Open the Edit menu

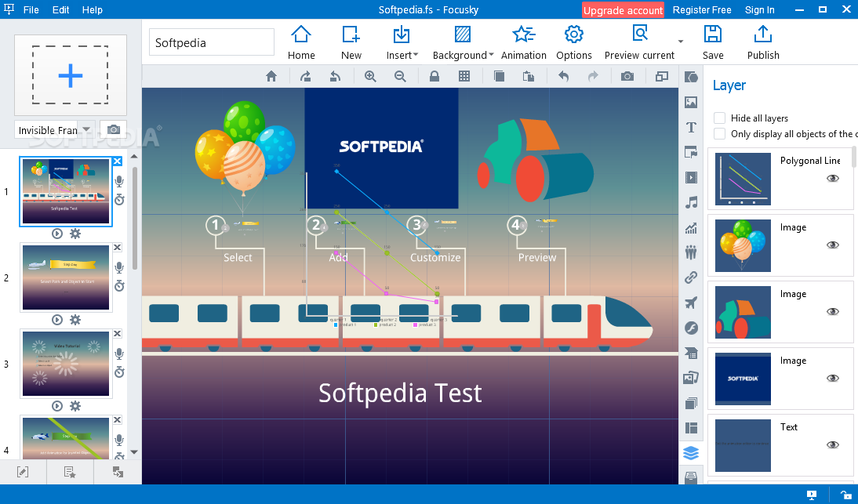pyautogui.click(x=60, y=10)
